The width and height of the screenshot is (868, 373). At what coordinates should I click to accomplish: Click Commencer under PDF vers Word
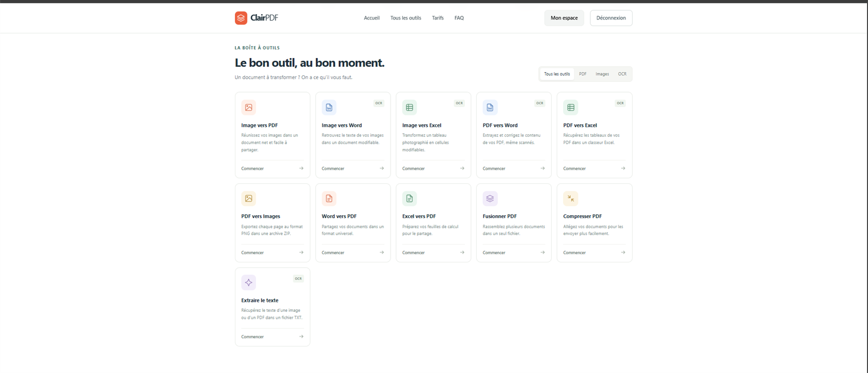pyautogui.click(x=494, y=169)
